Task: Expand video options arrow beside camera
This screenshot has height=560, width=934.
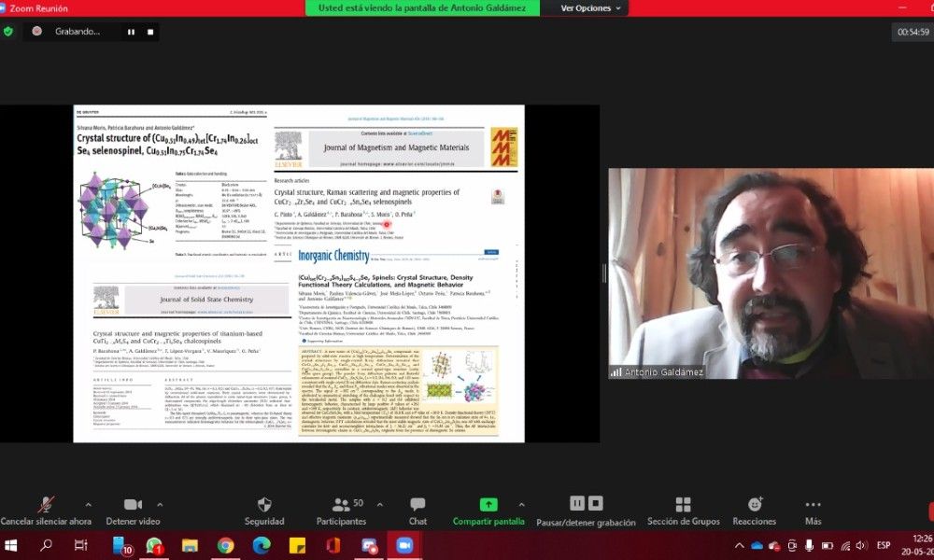Action: click(159, 504)
